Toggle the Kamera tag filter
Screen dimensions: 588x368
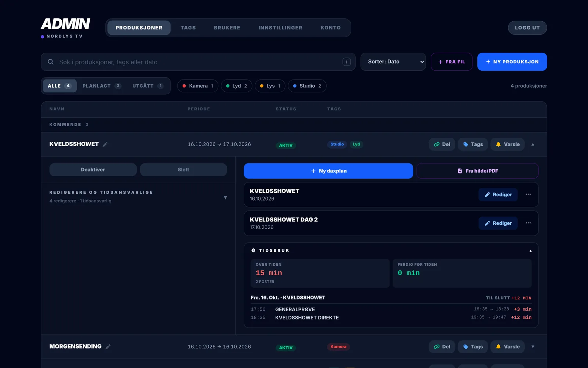coord(198,86)
